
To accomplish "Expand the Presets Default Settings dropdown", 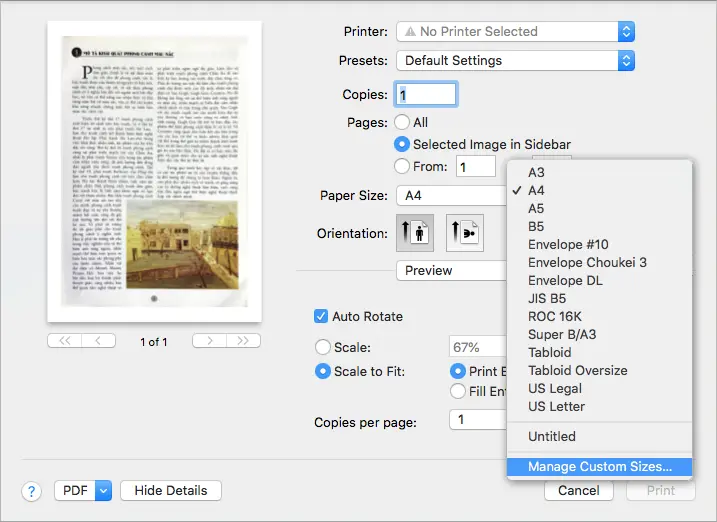I will [515, 61].
